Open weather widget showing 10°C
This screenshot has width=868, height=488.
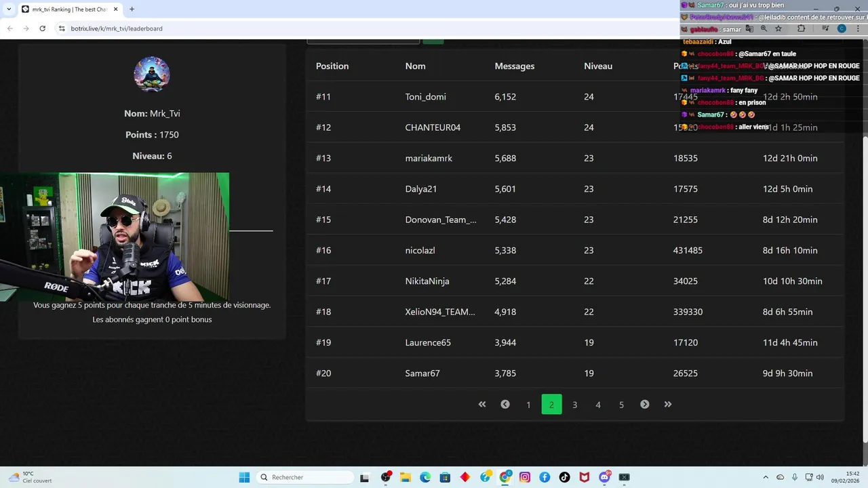28,477
